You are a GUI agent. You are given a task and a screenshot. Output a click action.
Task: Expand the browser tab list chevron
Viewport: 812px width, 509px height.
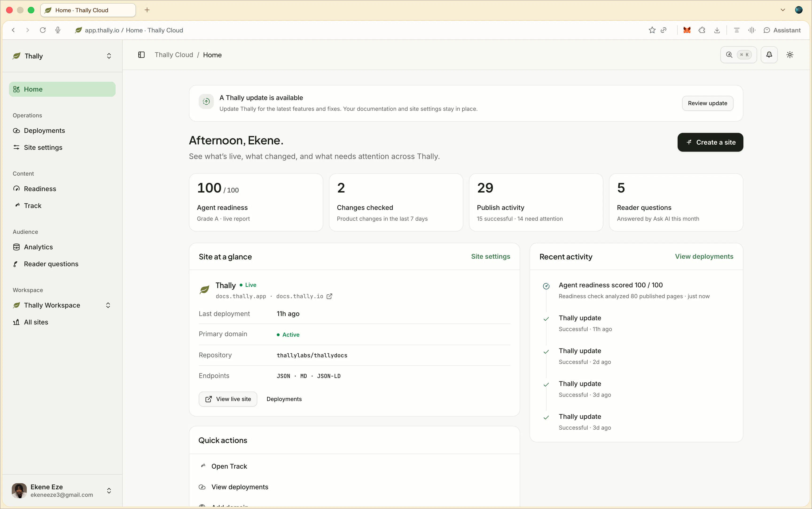tap(783, 10)
